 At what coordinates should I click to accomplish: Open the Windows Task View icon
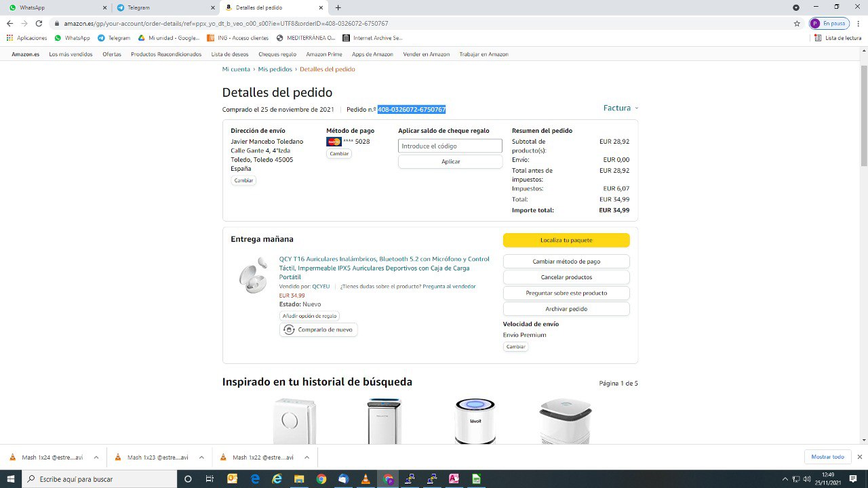(x=210, y=479)
